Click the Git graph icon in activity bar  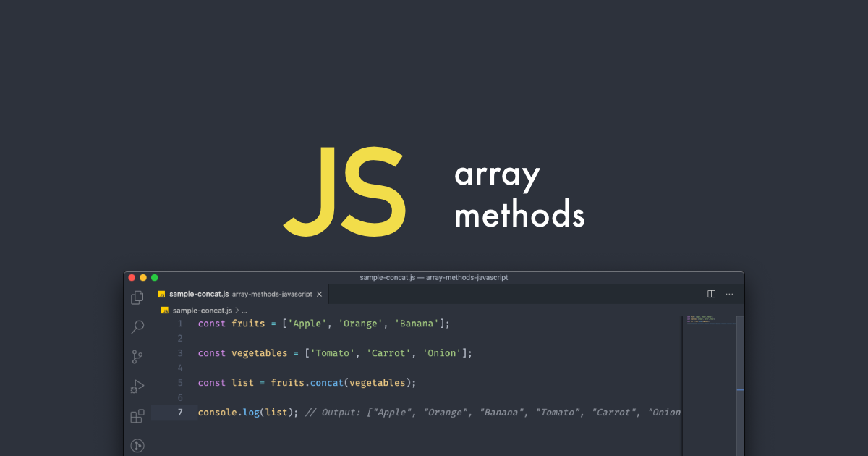[x=137, y=445]
